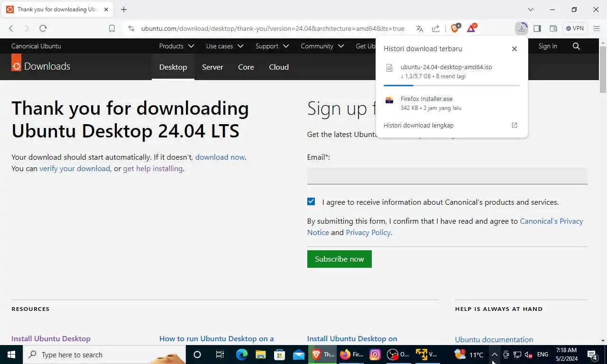Expand the Products menu
The width and height of the screenshot is (607, 364).
pos(176,46)
